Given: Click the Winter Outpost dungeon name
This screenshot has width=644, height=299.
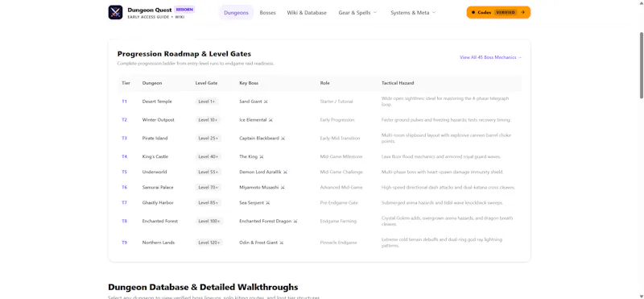Looking at the screenshot, I should click(x=158, y=120).
